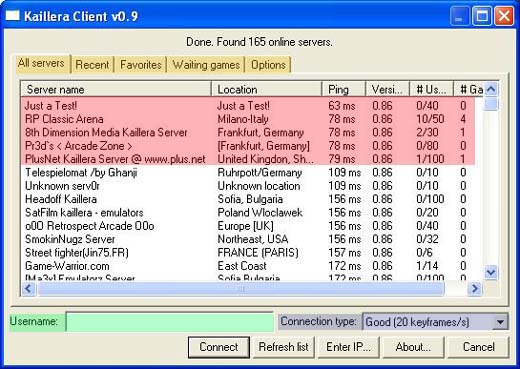520x369 pixels.
Task: Close the Kaillera Client window
Action: pyautogui.click(x=504, y=16)
